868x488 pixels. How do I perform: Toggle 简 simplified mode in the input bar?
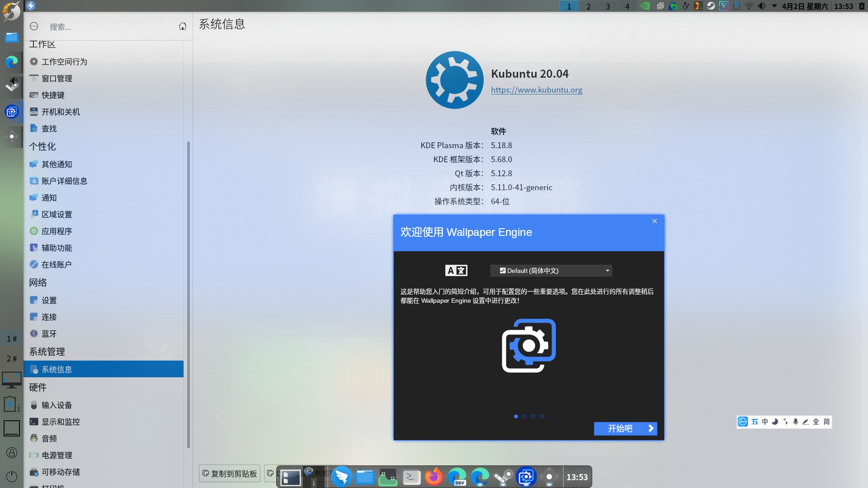(826, 422)
